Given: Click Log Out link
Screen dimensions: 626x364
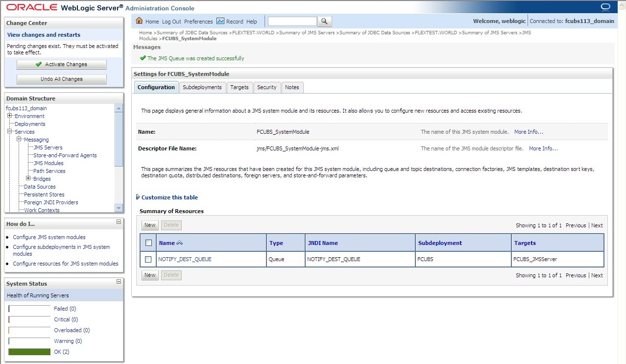Looking at the screenshot, I should pos(171,22).
